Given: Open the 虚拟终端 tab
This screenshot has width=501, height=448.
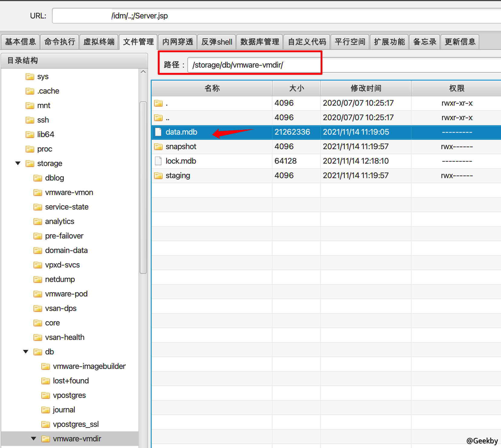Looking at the screenshot, I should pyautogui.click(x=99, y=42).
